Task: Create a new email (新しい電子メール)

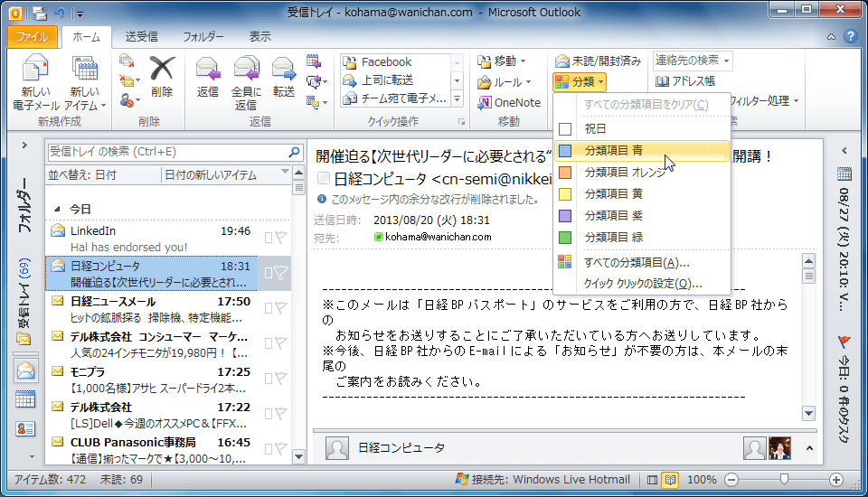Action: [35, 83]
